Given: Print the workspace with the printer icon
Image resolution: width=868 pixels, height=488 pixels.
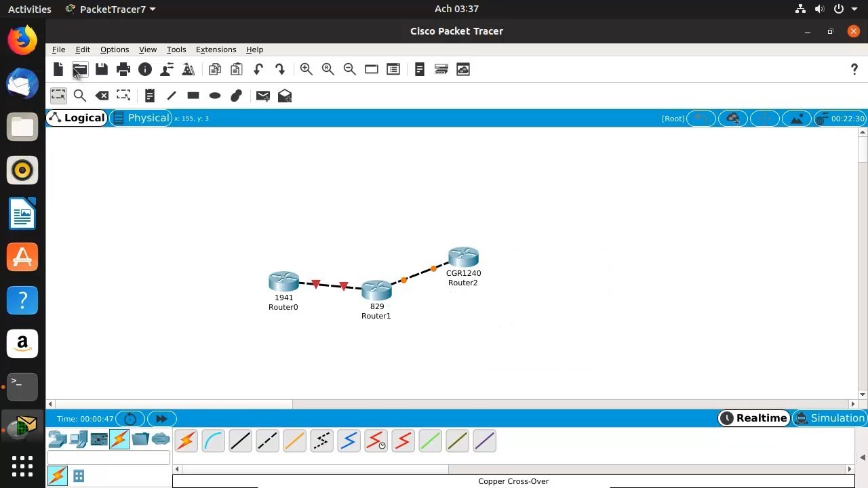Looking at the screenshot, I should click(123, 69).
